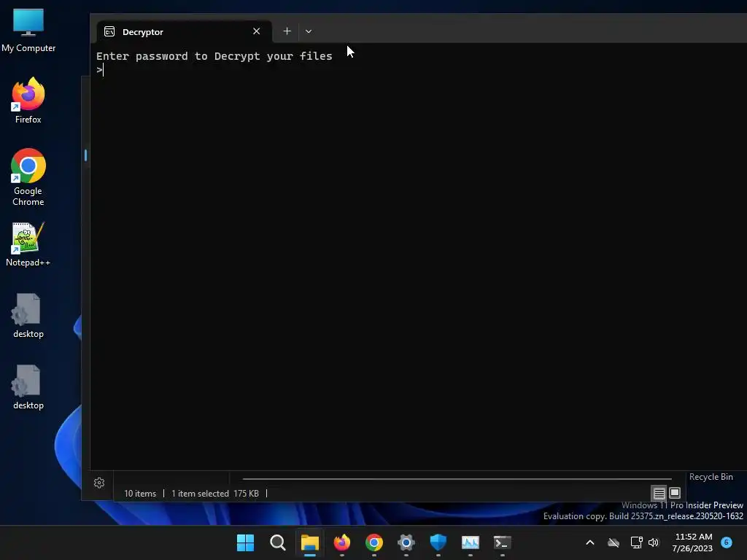Viewport: 747px width, 560px height.
Task: Open Google Chrome desktop shortcut
Action: pyautogui.click(x=28, y=177)
